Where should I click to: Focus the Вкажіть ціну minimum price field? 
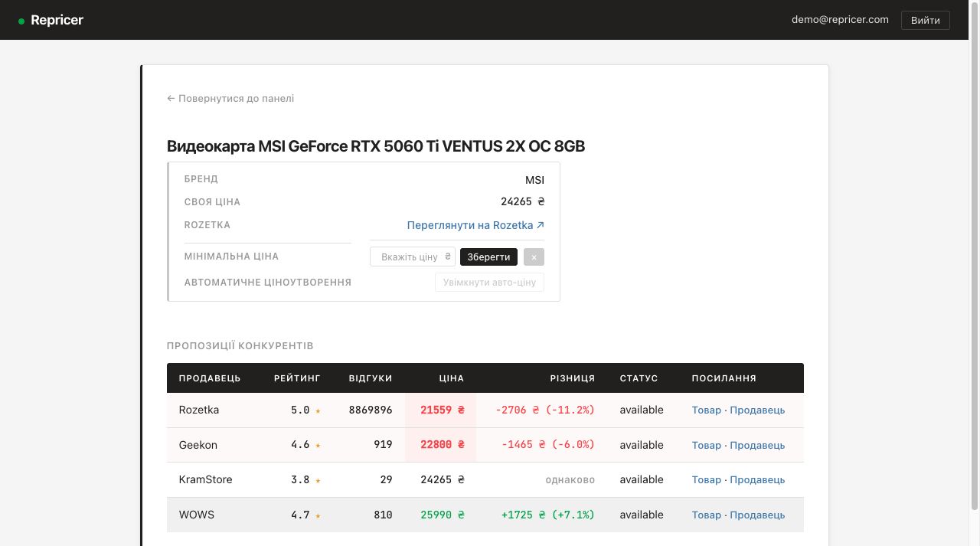pos(411,257)
